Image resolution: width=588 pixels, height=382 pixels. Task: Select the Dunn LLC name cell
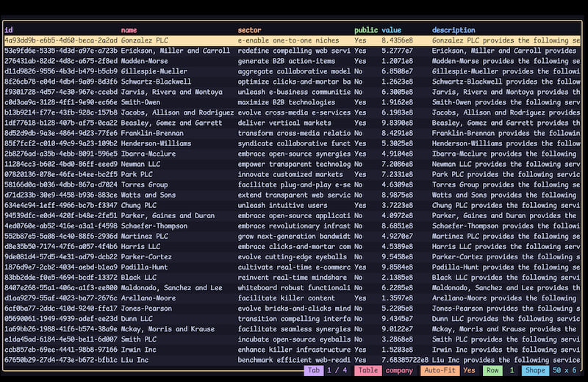tap(137, 319)
